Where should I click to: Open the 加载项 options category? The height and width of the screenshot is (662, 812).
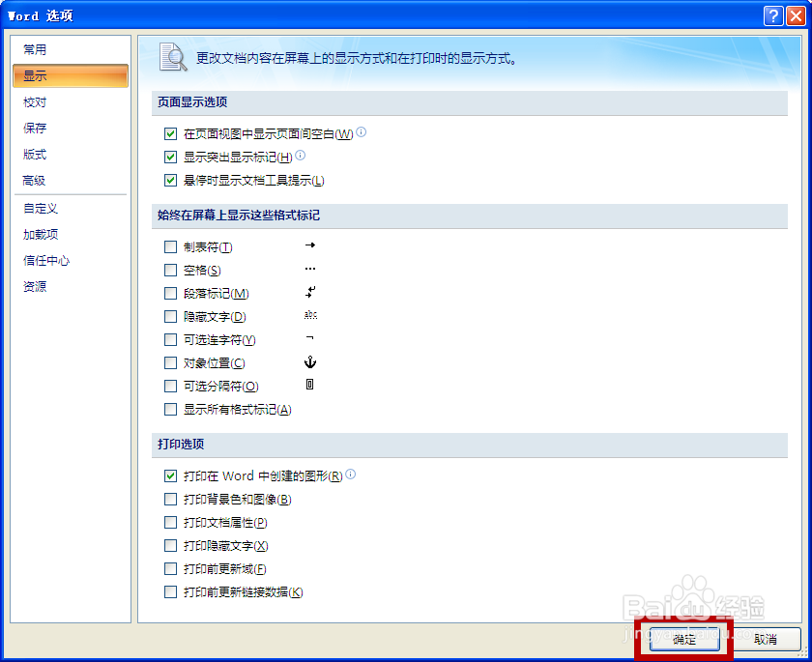71,235
